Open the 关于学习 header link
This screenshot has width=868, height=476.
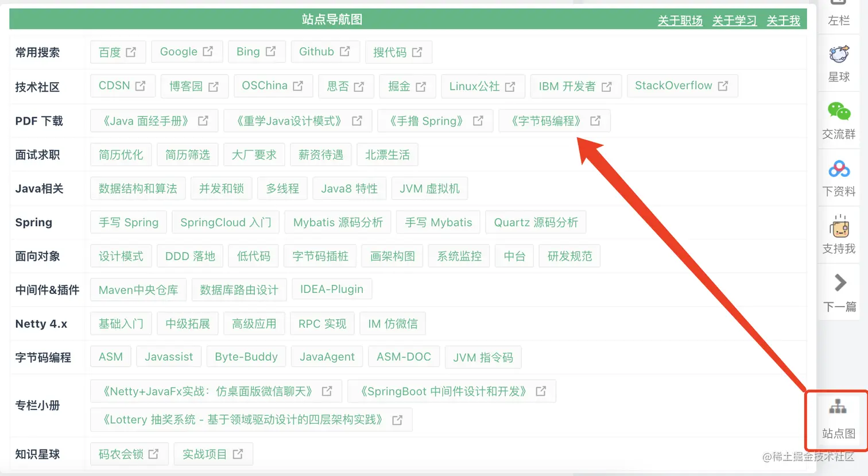coord(734,21)
